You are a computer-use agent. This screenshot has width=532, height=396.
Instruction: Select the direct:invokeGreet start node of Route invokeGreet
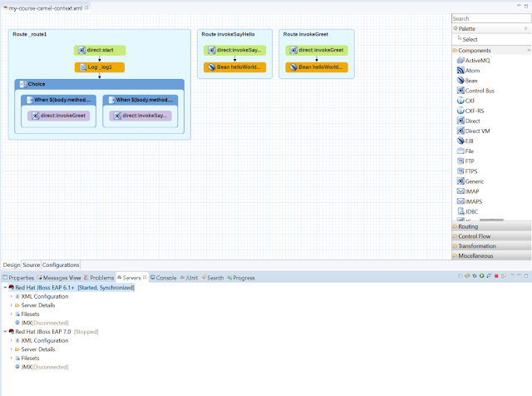coord(317,50)
